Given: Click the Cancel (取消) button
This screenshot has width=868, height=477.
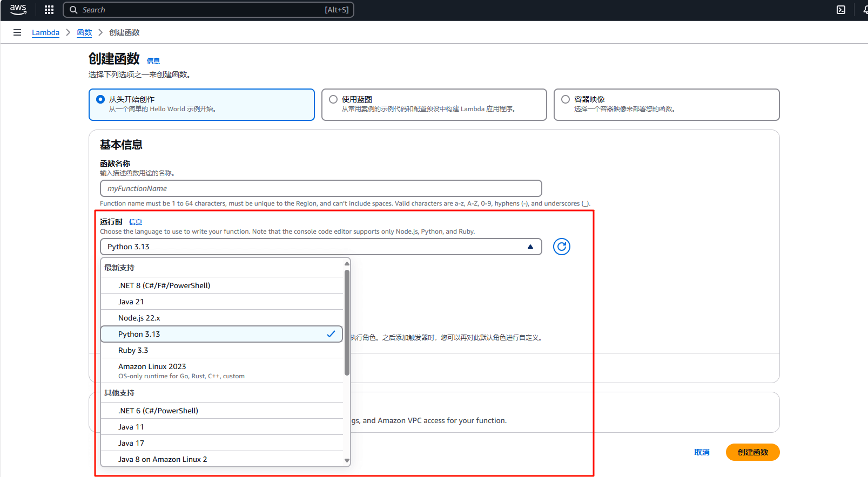Looking at the screenshot, I should tap(702, 452).
